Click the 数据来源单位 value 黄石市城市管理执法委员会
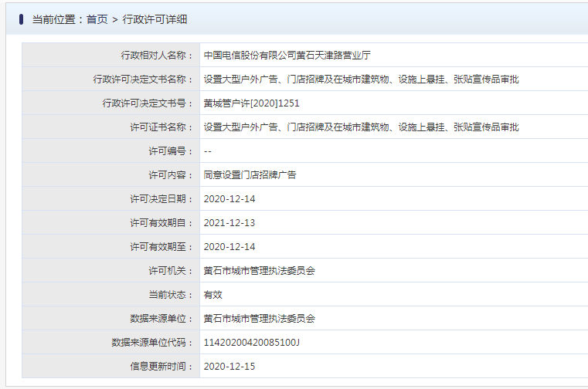 pos(259,319)
